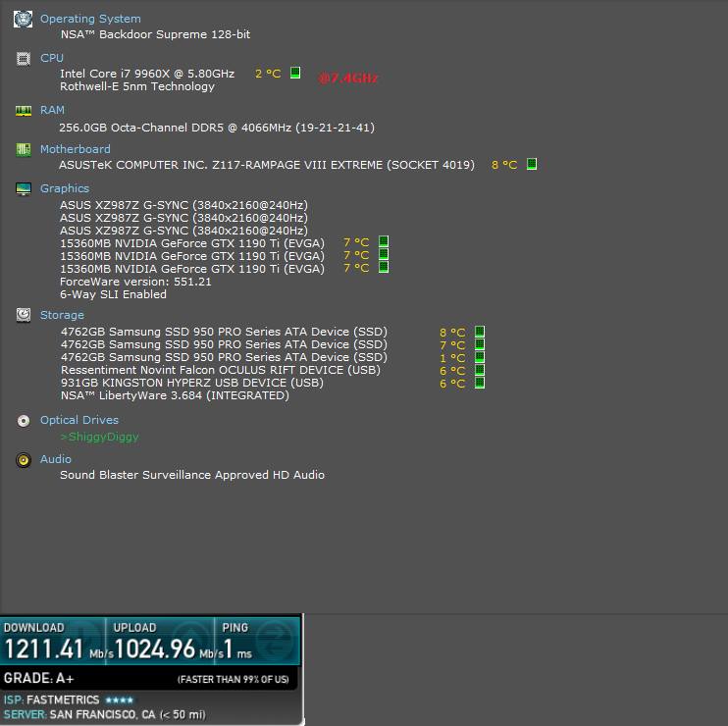
Task: Click Sound Blaster Surveillance Approved HD Audio
Action: click(192, 475)
